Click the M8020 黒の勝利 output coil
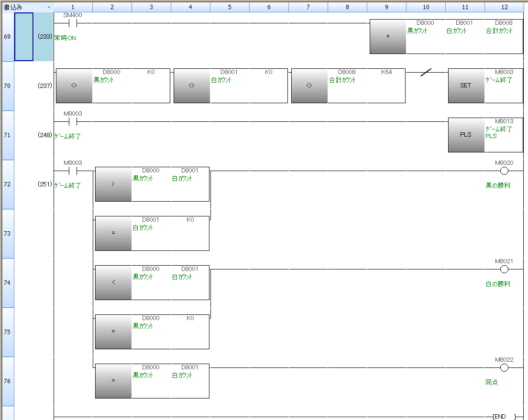This screenshot has height=420, width=528. 504,171
